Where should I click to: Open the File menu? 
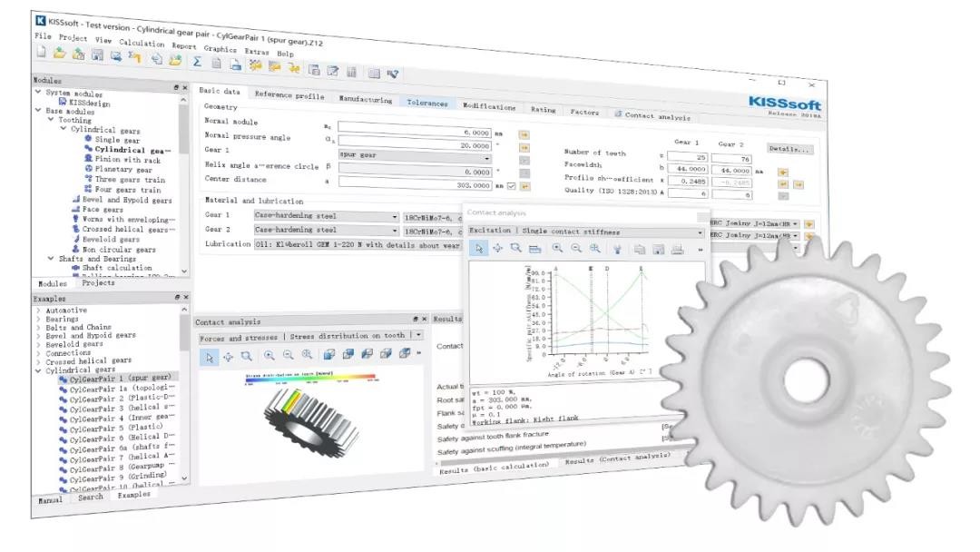[43, 35]
